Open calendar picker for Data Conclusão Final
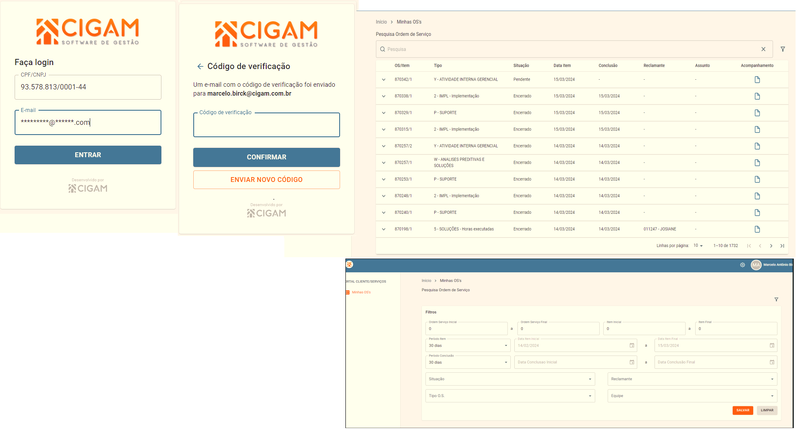The image size is (800, 429). tap(772, 362)
